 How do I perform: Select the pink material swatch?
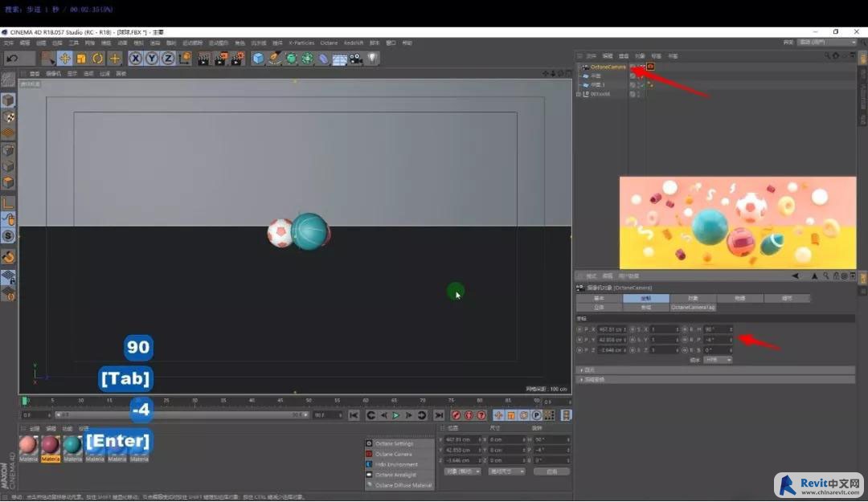click(x=28, y=445)
